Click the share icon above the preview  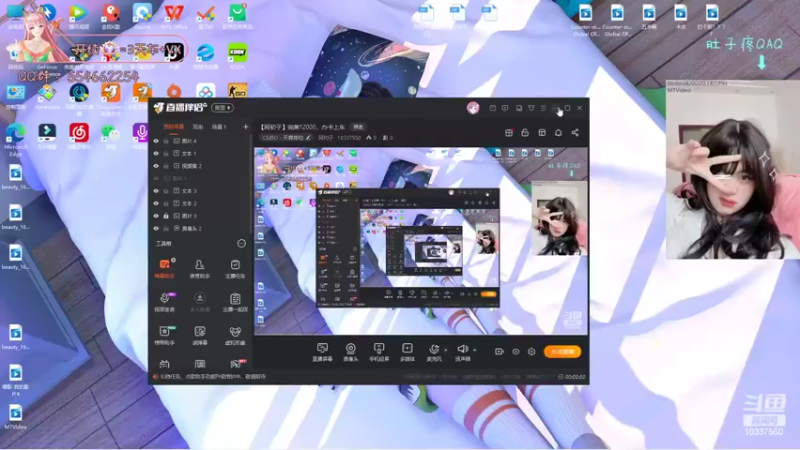(x=575, y=133)
